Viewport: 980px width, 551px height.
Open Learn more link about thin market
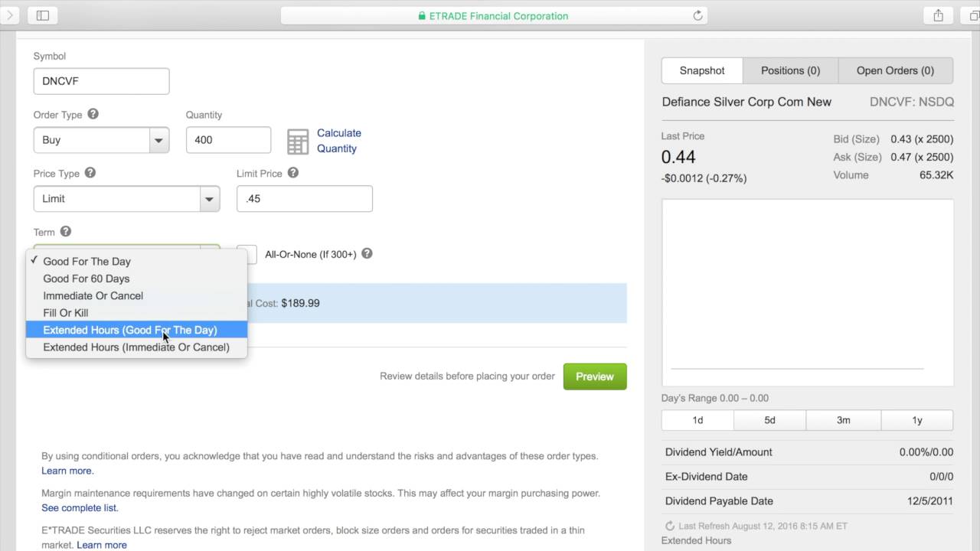[102, 545]
